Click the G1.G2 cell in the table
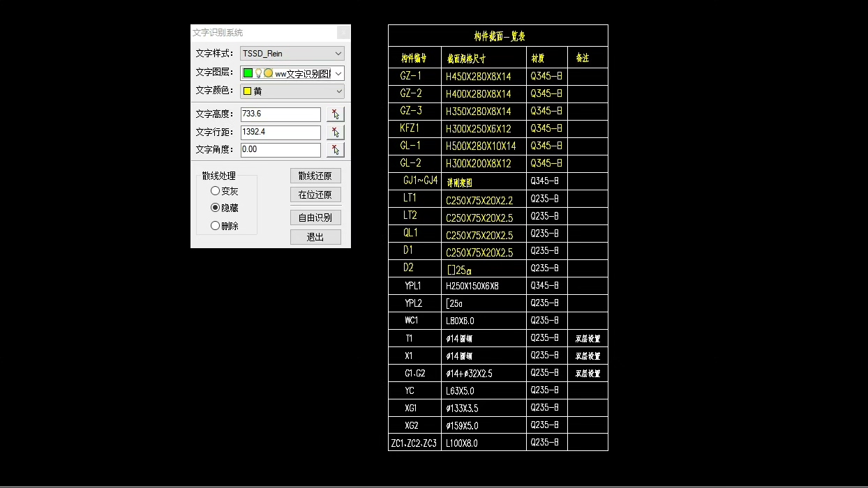Viewport: 868px width, 488px height. (415, 373)
